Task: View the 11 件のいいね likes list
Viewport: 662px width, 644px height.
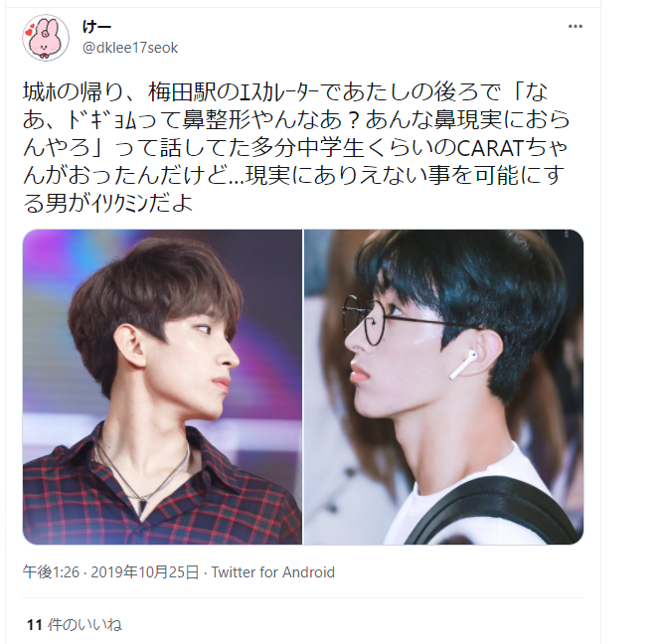Action: pyautogui.click(x=75, y=624)
